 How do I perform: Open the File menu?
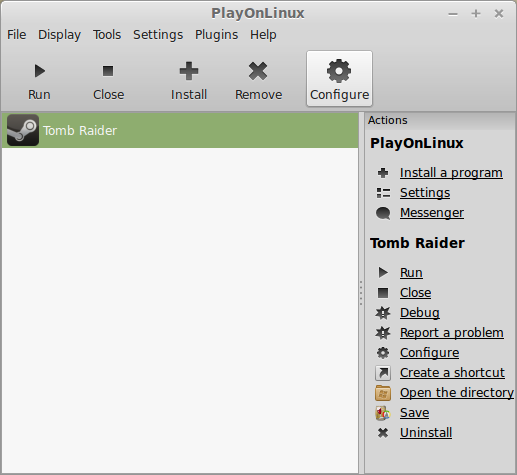tap(17, 35)
